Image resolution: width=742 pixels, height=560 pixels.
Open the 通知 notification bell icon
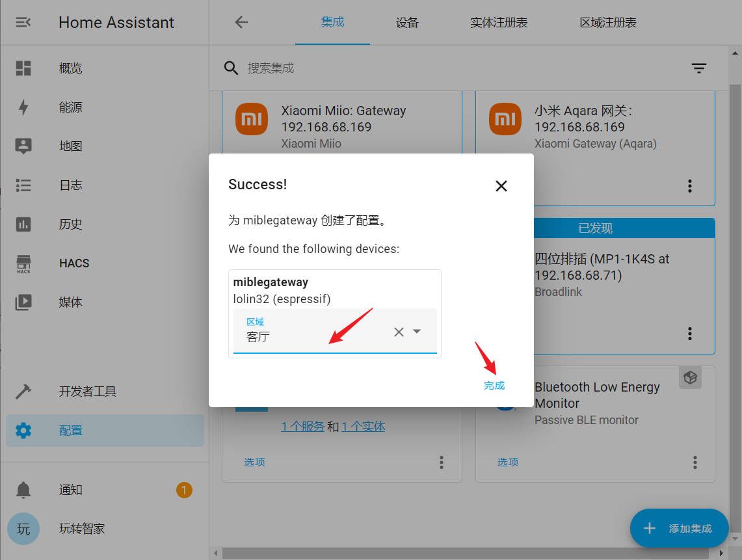(23, 490)
